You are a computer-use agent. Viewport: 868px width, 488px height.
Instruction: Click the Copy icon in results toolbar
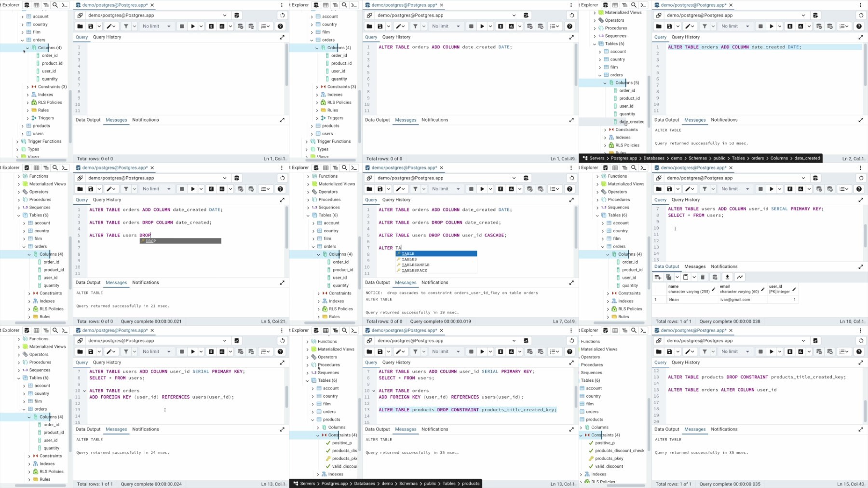[669, 277]
